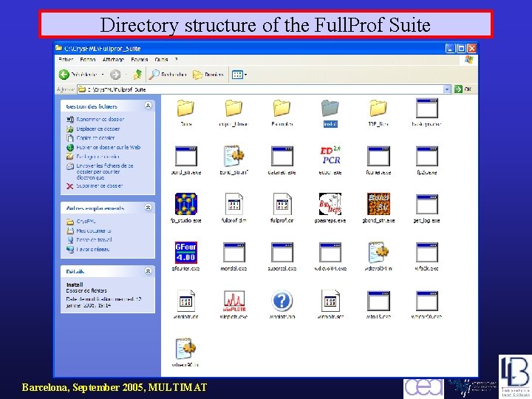Select the wdicvol04 ini settings file
Screen dimensions: 532x399
coord(378,253)
